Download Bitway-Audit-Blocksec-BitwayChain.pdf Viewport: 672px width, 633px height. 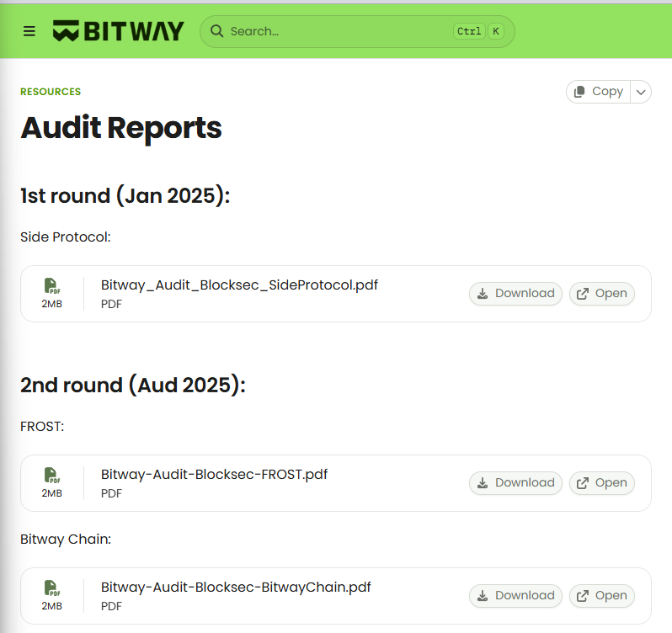tap(515, 596)
